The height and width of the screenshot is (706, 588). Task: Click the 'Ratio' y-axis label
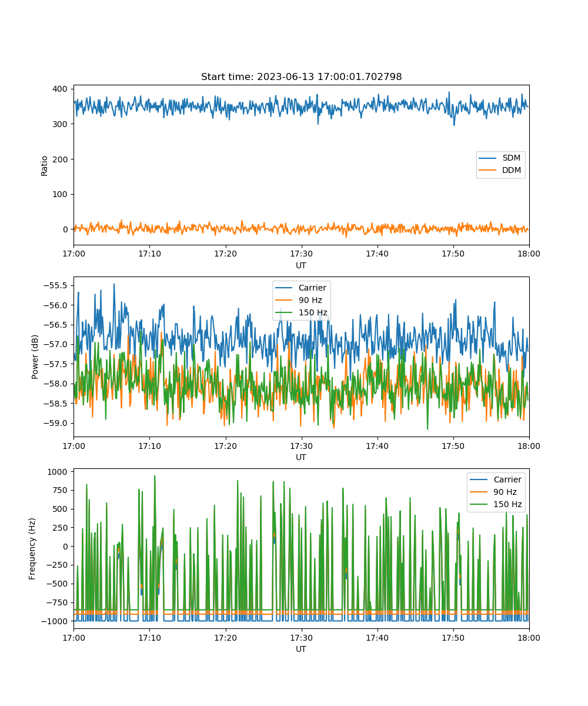(45, 165)
